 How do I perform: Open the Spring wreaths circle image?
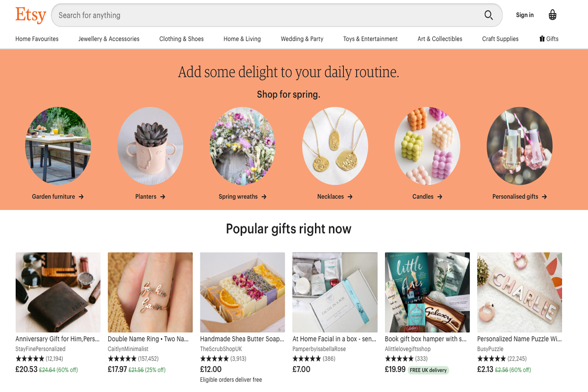pos(243,146)
